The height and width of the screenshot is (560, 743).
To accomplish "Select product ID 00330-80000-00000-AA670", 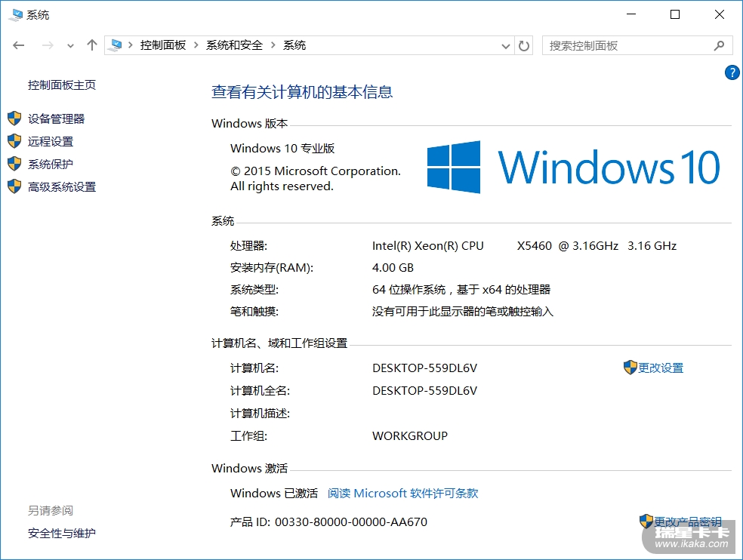I will (351, 522).
